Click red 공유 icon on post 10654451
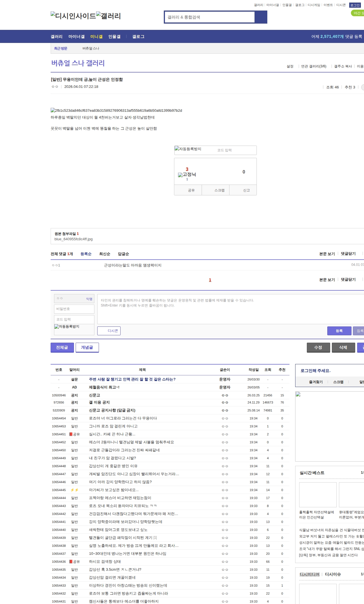This screenshot has width=364, height=604. (x=71, y=434)
